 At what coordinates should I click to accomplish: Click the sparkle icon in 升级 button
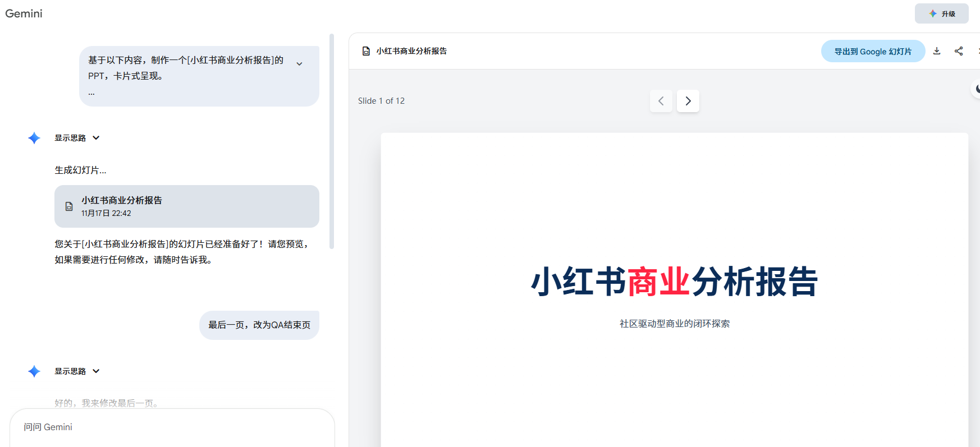point(932,13)
